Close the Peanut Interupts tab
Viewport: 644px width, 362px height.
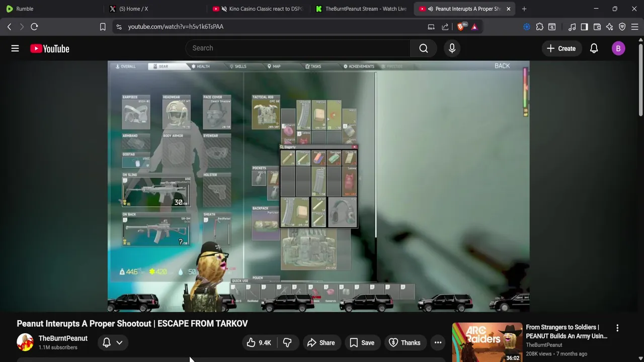(508, 9)
